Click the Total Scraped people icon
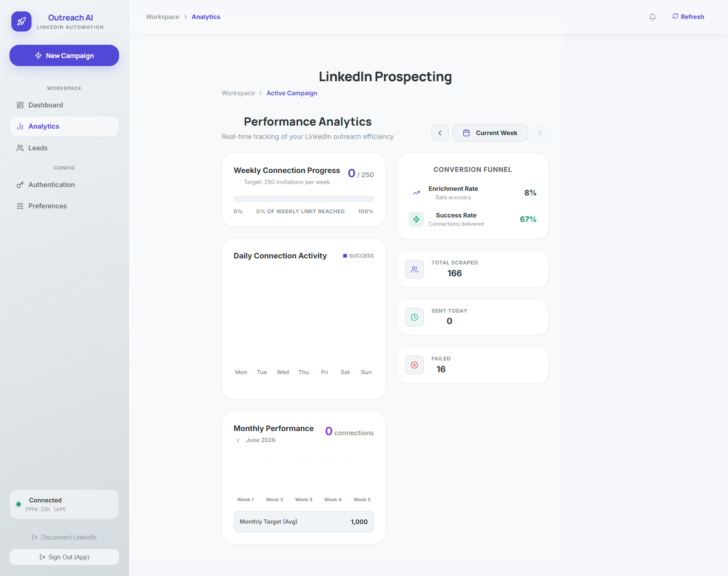Viewport: 728px width, 576px height. [x=414, y=269]
